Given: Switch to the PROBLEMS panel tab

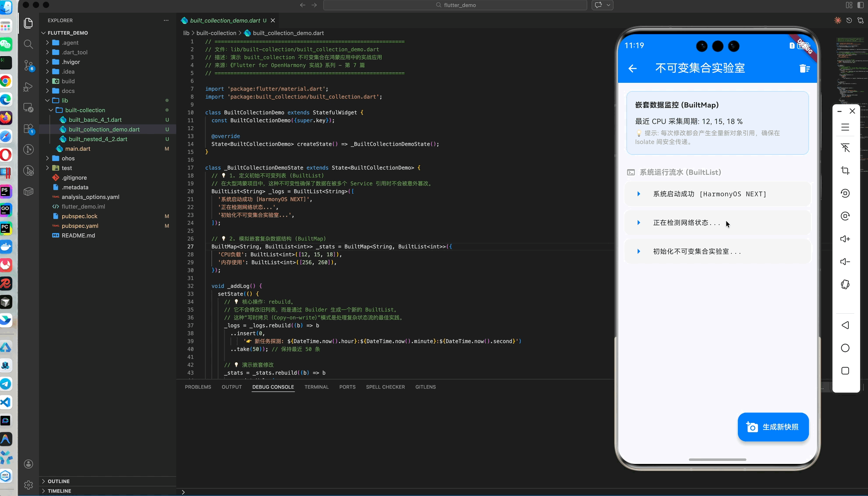Looking at the screenshot, I should 198,387.
